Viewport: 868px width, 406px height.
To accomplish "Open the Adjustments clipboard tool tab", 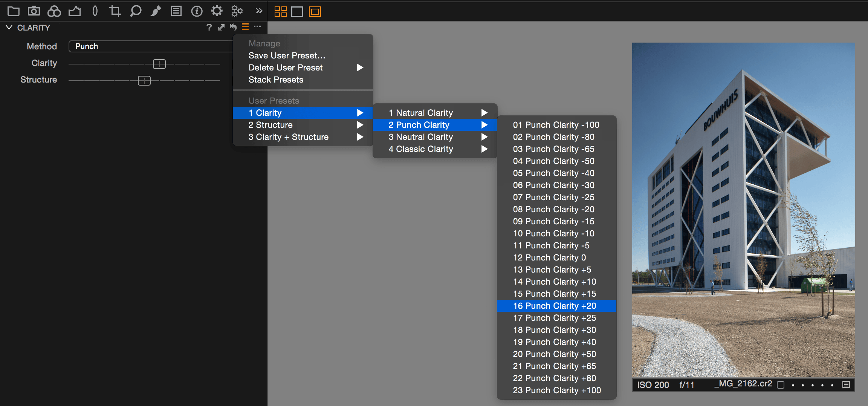I will 176,11.
